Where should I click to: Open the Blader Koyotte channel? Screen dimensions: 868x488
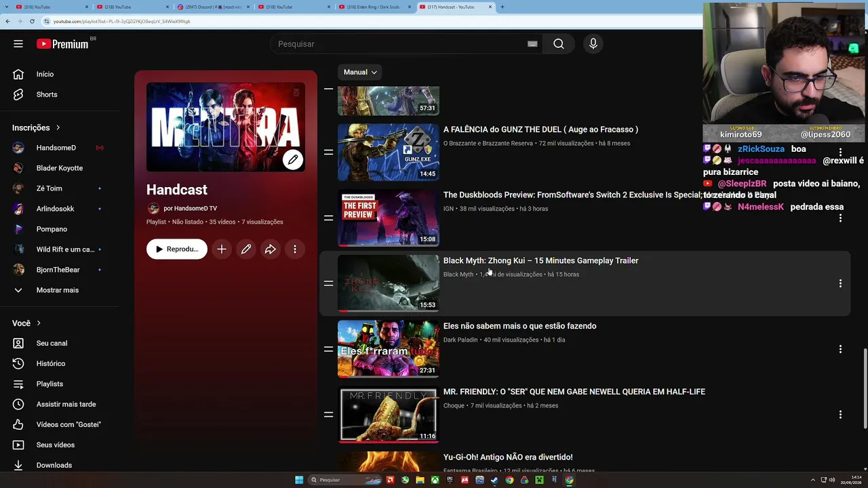point(60,168)
